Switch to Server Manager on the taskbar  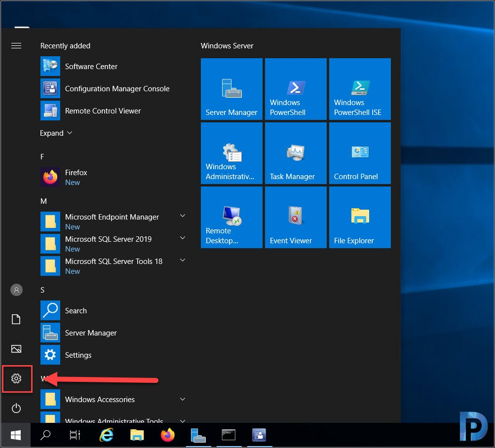point(198,435)
